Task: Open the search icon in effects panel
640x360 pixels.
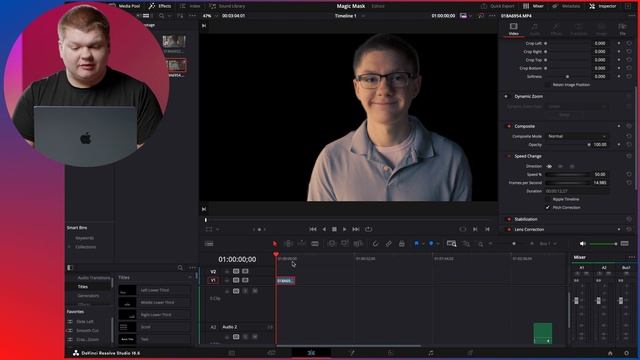Action: pos(180,268)
